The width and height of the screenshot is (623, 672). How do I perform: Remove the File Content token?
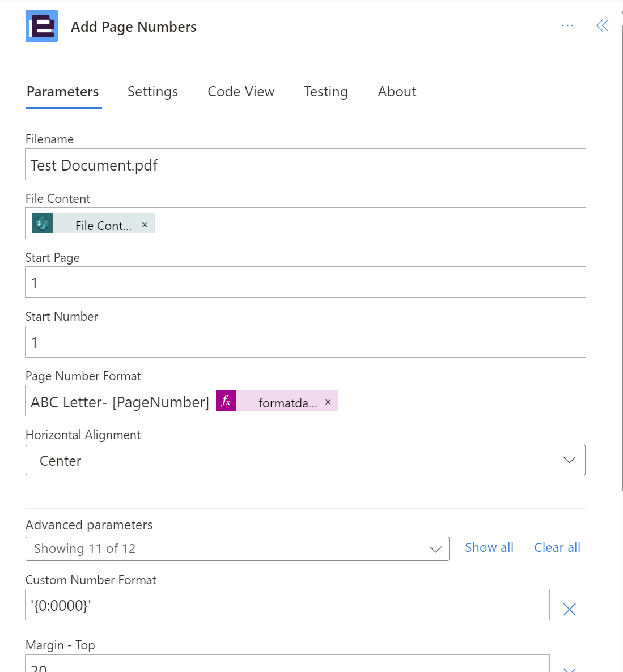145,224
